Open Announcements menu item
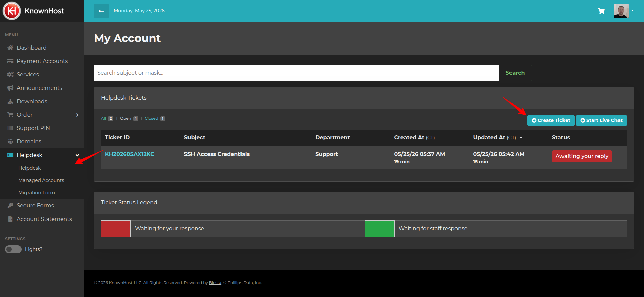 coord(40,88)
